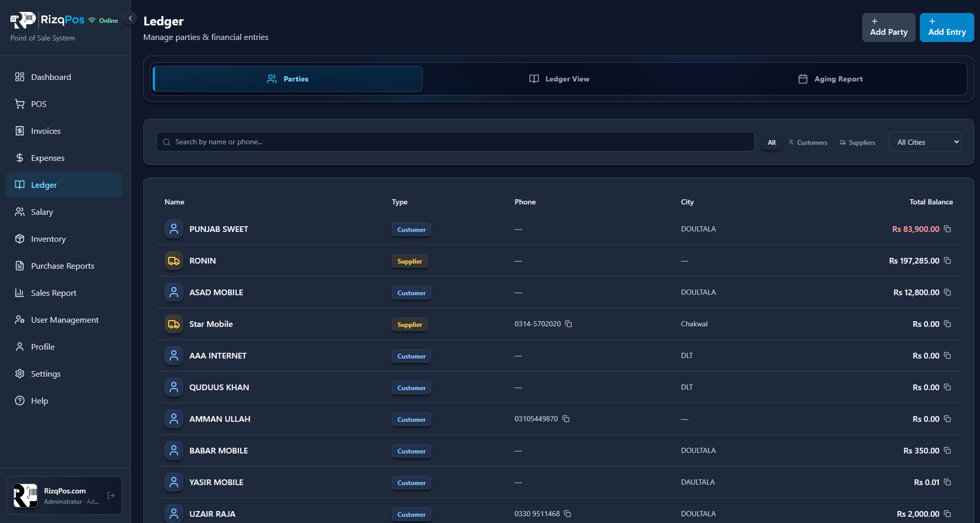The width and height of the screenshot is (980, 523).
Task: Click the Add Entry button
Action: tap(947, 27)
